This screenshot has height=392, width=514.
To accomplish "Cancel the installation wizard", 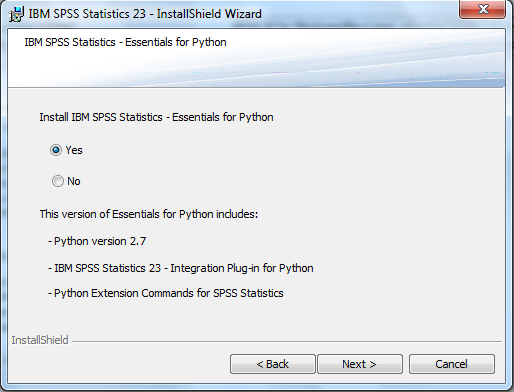I will tap(452, 364).
